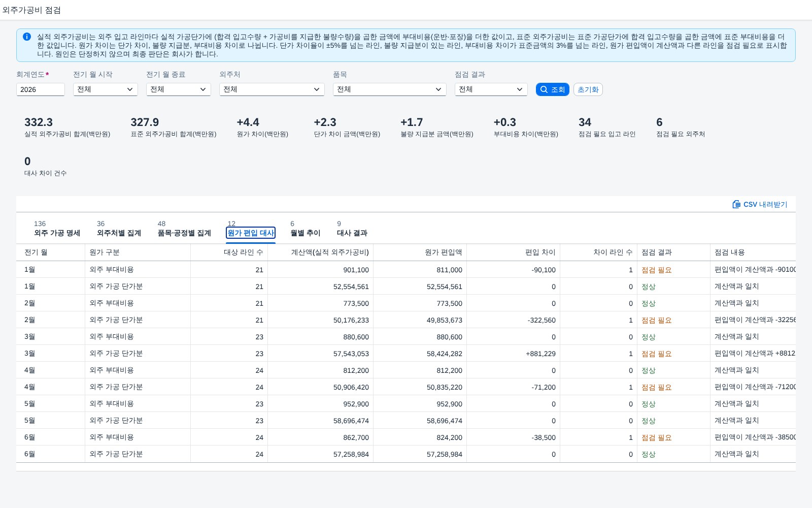Click the 6 점검 필요 외주처 value

[659, 122]
